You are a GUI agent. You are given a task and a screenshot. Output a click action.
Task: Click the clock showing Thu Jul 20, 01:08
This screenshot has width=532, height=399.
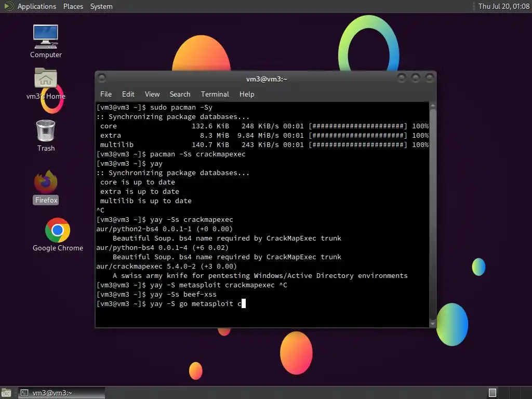pyautogui.click(x=503, y=6)
